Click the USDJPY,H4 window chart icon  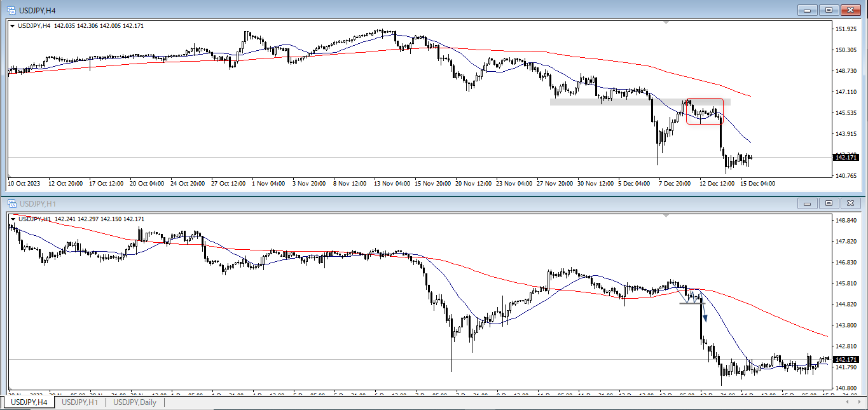(11, 10)
